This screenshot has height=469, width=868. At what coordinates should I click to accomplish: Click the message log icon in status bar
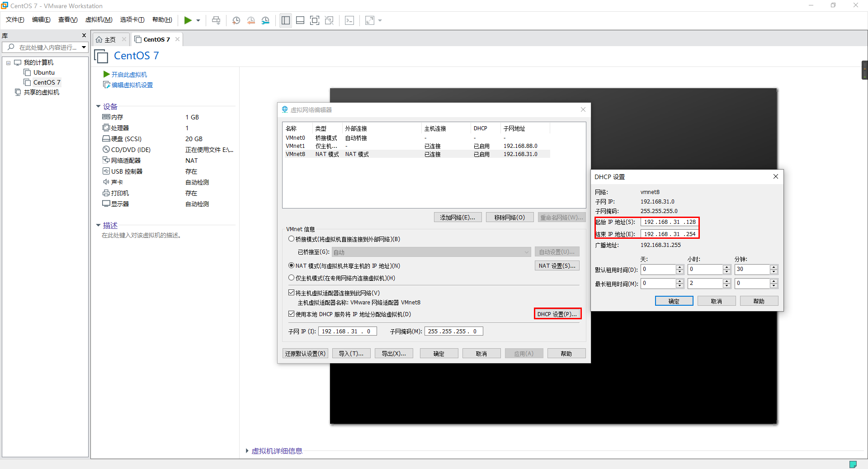point(853,464)
